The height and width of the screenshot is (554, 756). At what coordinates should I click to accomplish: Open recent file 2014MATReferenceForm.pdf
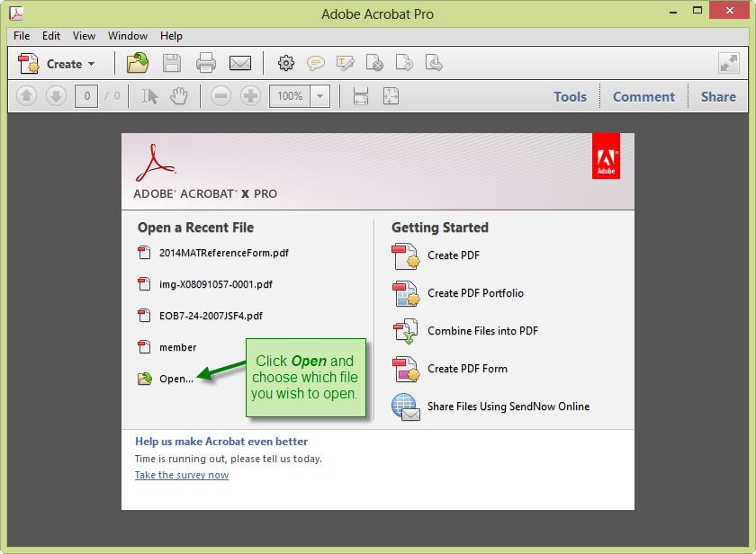pyautogui.click(x=213, y=253)
